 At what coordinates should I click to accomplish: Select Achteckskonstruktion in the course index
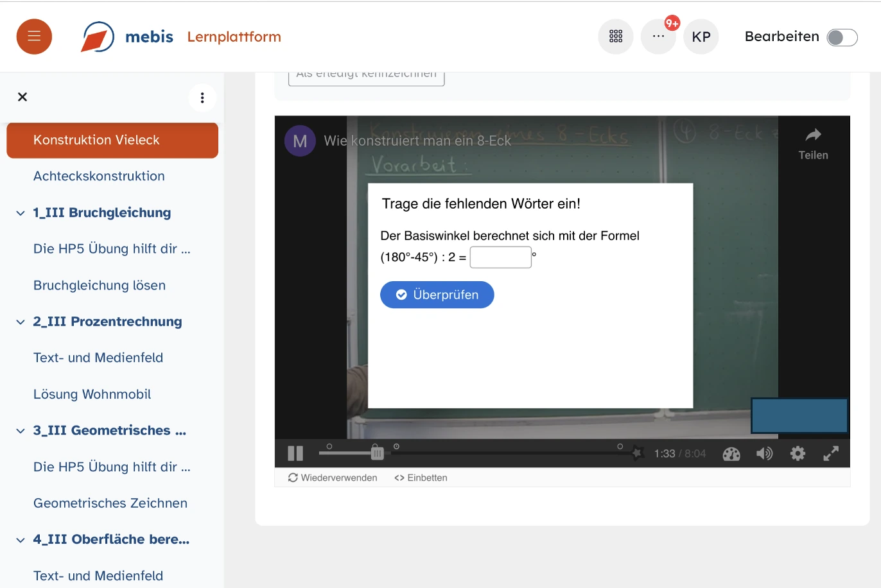tap(99, 176)
